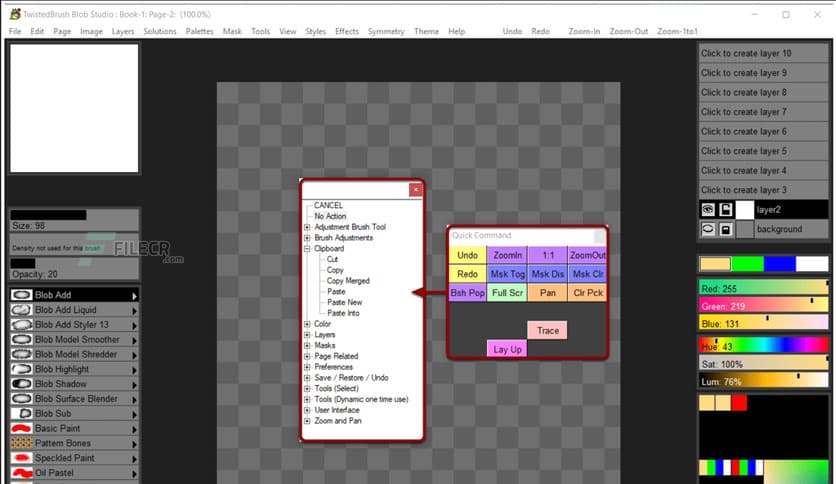
Task: Select the Blob Model Smoother brush icon
Action: click(21, 340)
